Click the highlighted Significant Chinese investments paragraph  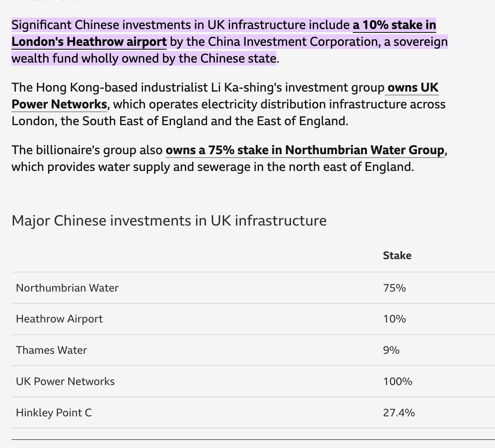230,42
